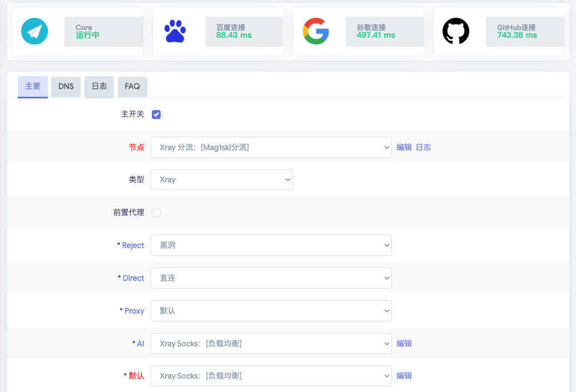Expand the 类型 Xray dropdown
The image size is (576, 392).
coord(221,180)
